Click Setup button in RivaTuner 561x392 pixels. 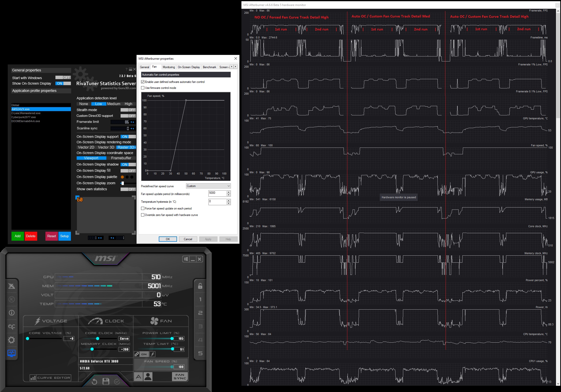(x=64, y=236)
